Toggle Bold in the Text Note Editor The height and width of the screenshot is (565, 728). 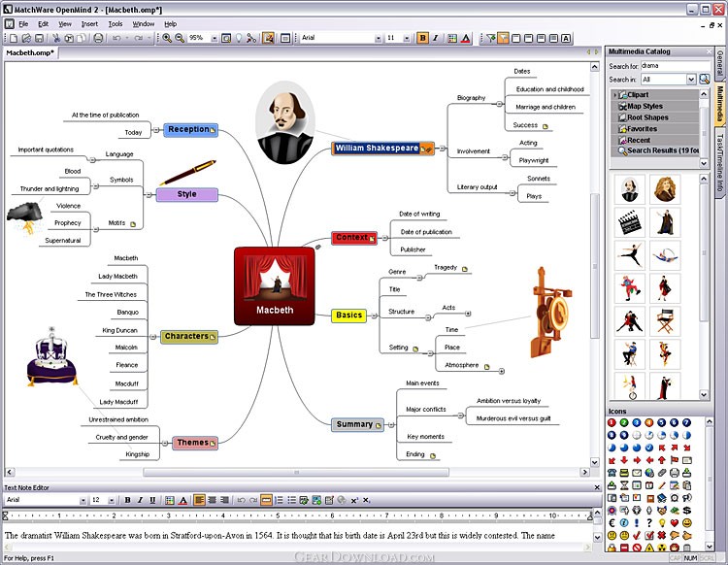127,500
